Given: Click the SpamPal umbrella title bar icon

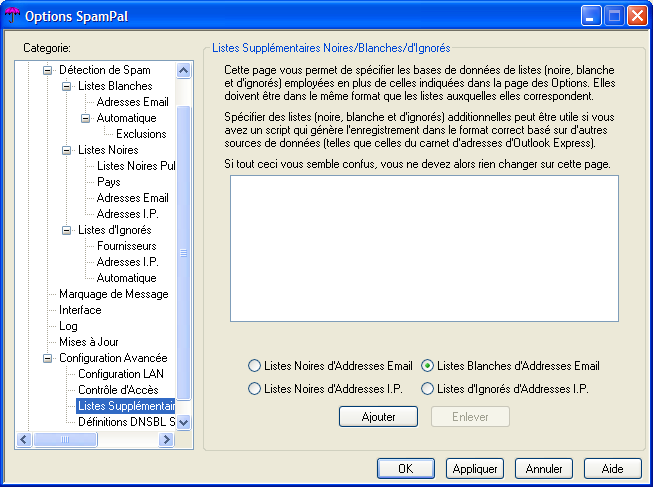Looking at the screenshot, I should click(12, 16).
